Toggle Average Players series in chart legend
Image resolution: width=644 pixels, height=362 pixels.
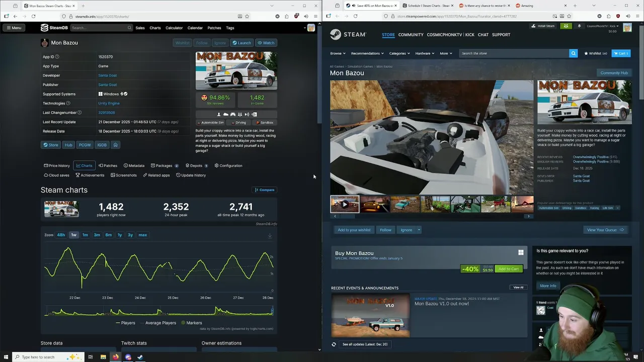point(157,323)
